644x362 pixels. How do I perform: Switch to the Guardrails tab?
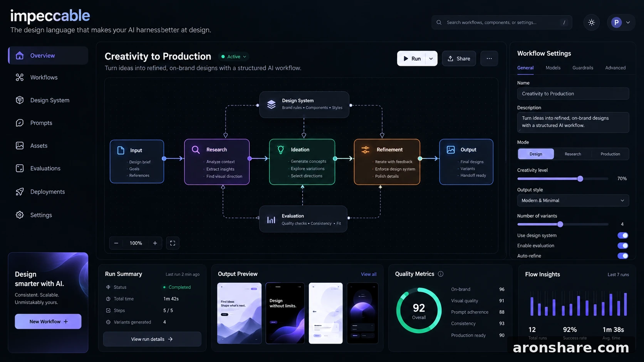[x=583, y=68]
